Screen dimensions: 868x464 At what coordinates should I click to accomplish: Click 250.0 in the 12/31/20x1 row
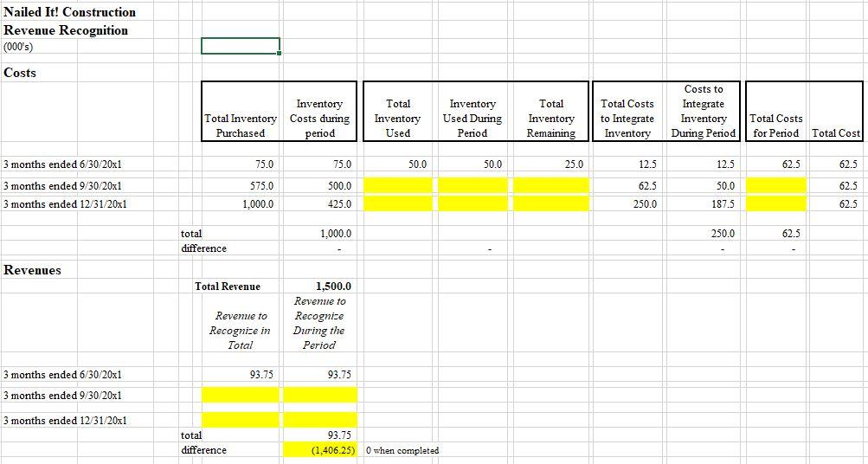tap(646, 203)
